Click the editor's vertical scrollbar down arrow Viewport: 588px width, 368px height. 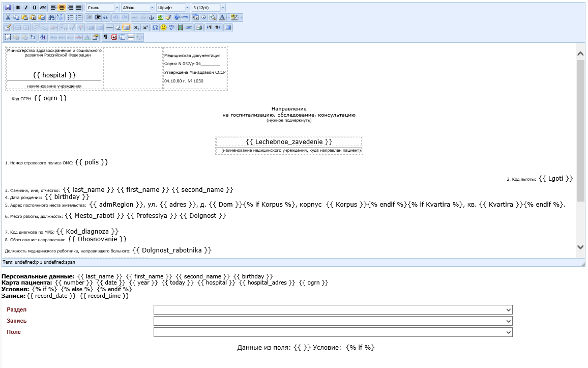tap(580, 247)
